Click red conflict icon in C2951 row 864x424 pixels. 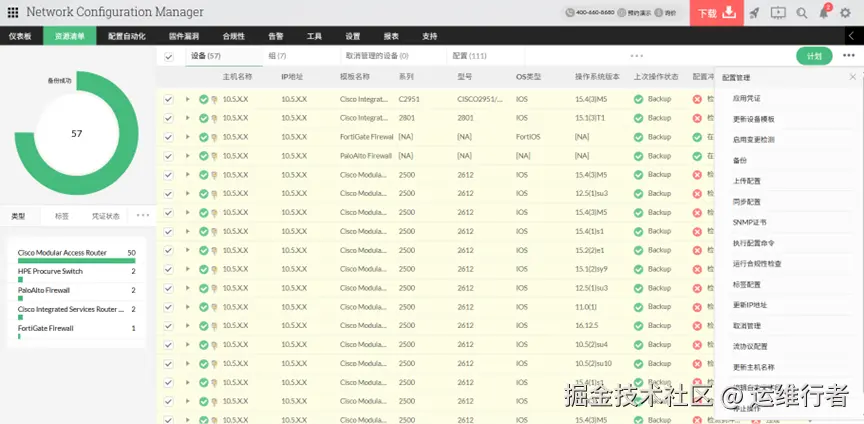697,99
